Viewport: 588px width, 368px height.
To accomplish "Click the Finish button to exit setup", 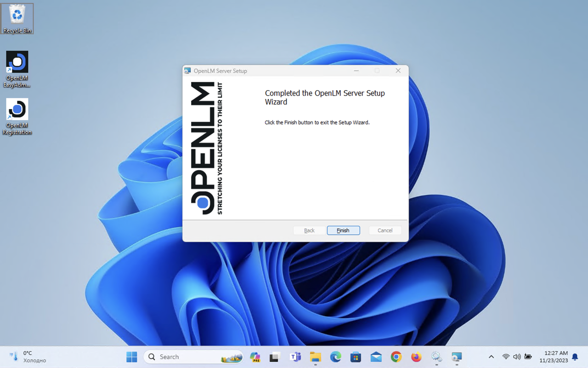I will [x=343, y=230].
